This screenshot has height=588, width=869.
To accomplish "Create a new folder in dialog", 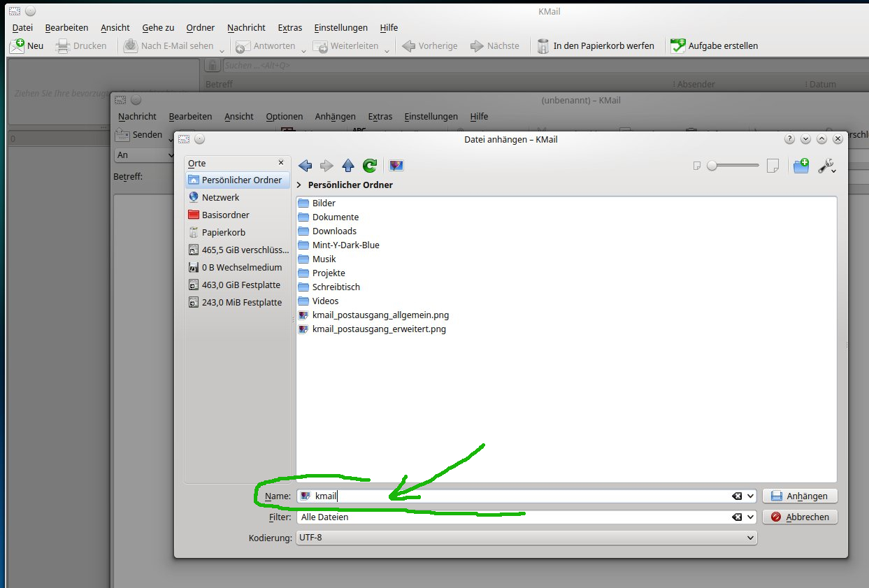I will (801, 166).
